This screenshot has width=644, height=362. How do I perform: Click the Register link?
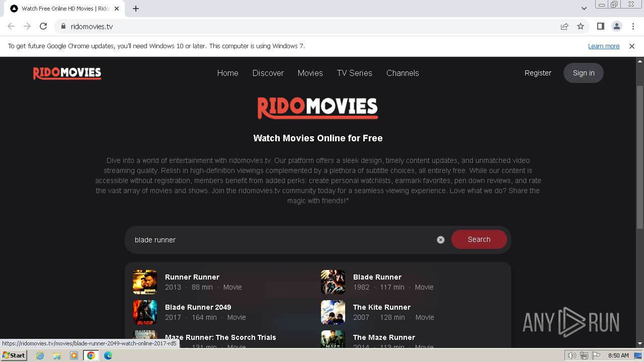click(538, 73)
